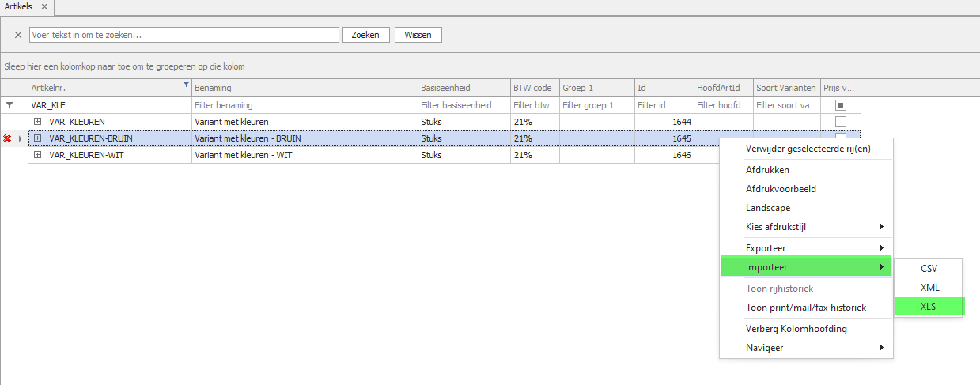Expand the VAR_KLEUREN-BRUIN row

pyautogui.click(x=37, y=138)
